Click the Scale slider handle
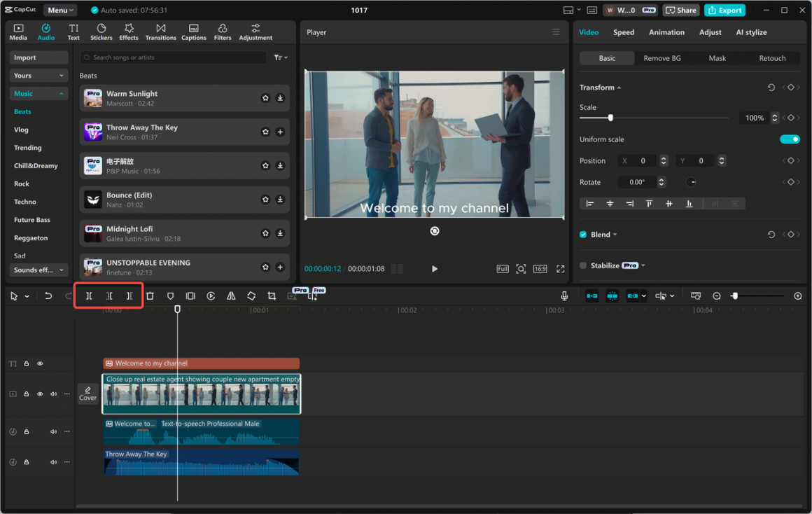812x514 pixels. point(610,118)
